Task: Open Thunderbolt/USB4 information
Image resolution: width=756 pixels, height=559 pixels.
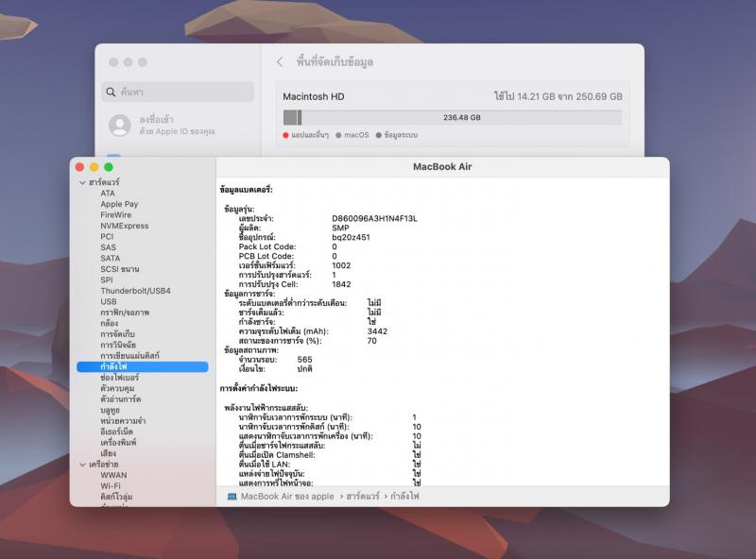Action: coord(135,291)
